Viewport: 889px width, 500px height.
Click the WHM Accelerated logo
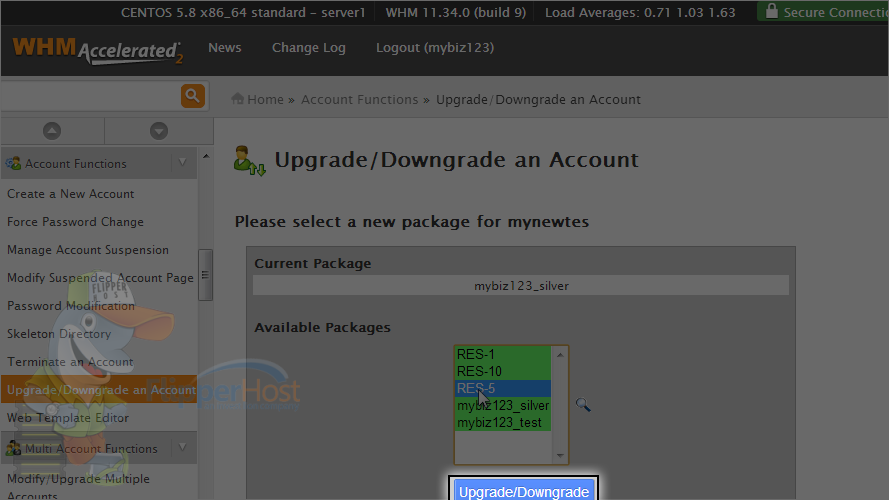[98, 50]
